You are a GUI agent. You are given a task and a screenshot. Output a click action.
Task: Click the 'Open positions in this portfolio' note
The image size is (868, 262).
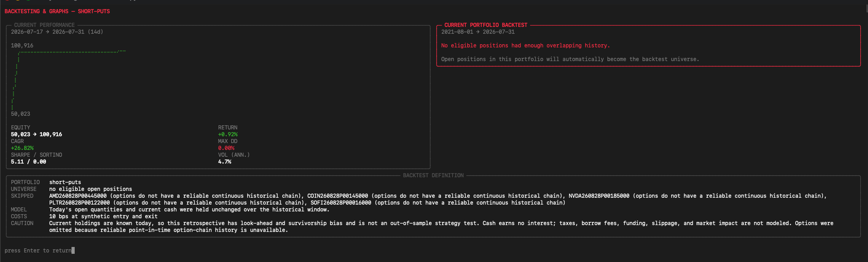click(570, 59)
